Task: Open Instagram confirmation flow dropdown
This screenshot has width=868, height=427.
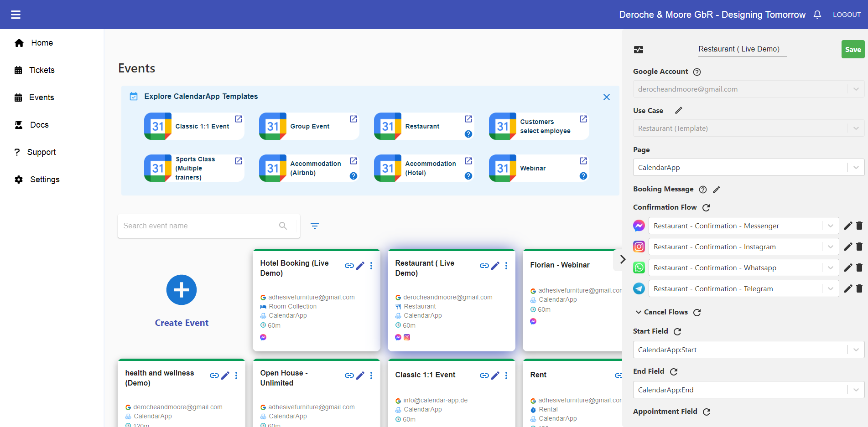Action: point(743,247)
